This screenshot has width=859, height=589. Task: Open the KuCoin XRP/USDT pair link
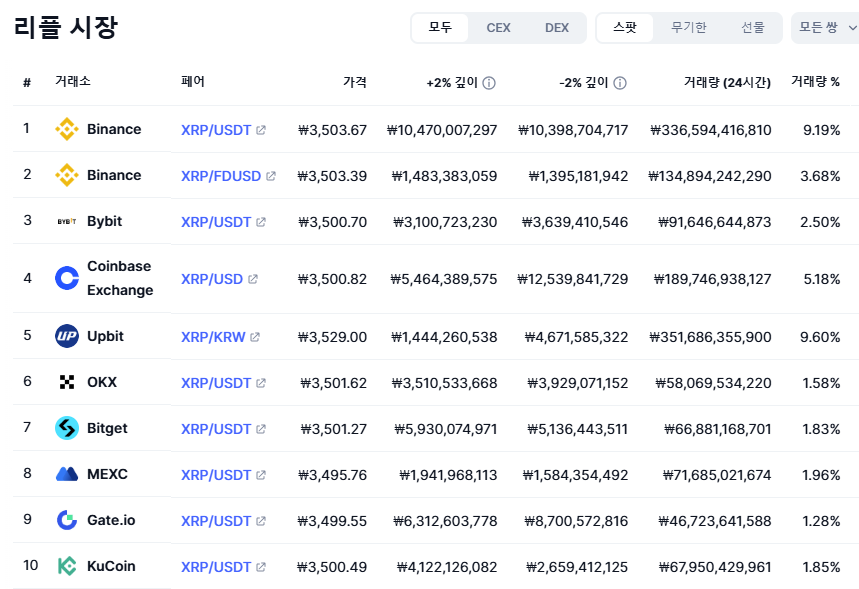216,567
